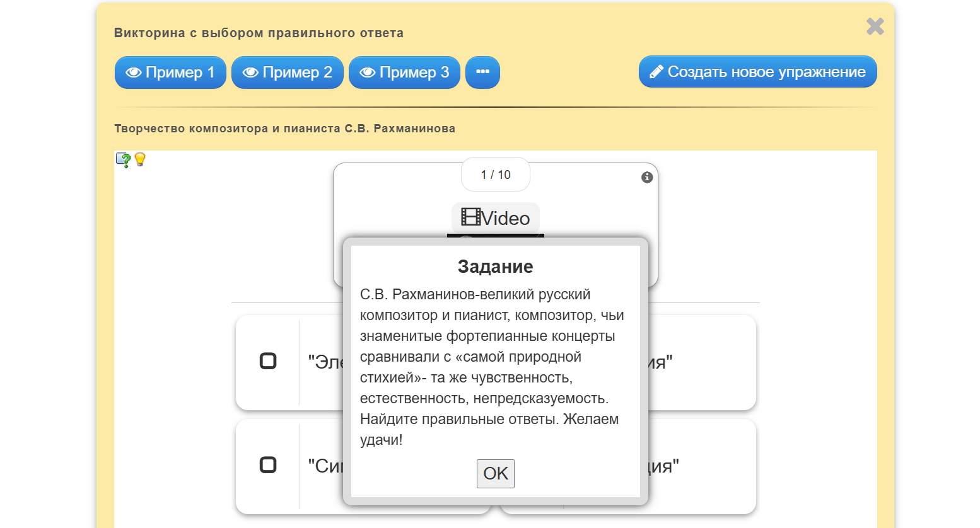Click the quiz title about Рахманинов

tap(285, 128)
